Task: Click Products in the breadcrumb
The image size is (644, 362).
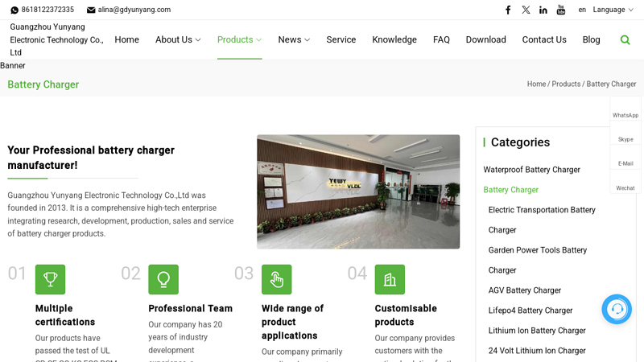Action: (x=566, y=84)
